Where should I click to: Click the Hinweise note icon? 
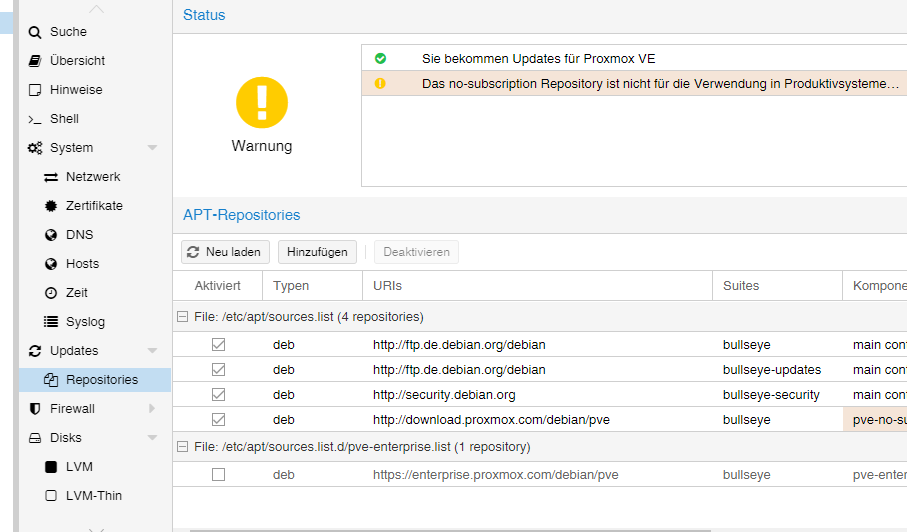(x=35, y=90)
